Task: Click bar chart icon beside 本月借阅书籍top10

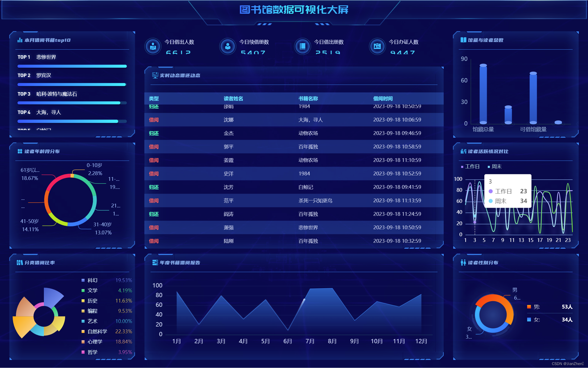Action: pos(20,40)
